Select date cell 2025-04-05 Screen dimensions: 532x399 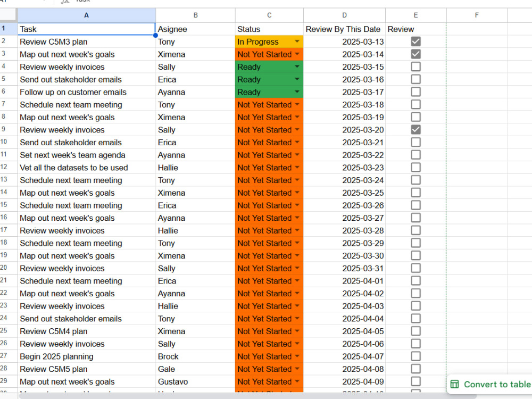pos(344,331)
